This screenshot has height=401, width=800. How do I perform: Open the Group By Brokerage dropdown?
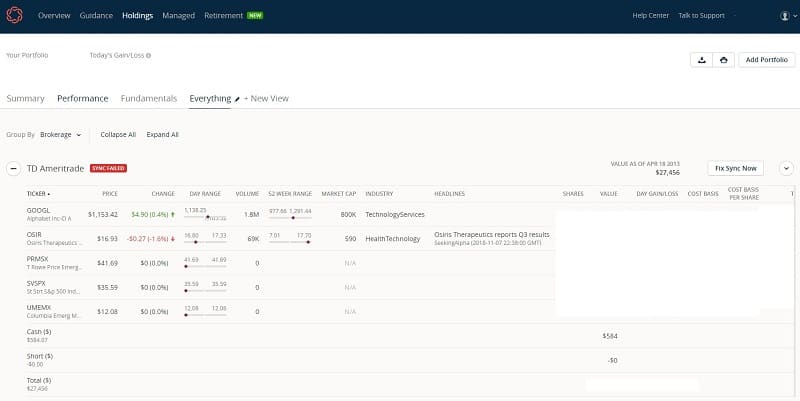pos(60,134)
